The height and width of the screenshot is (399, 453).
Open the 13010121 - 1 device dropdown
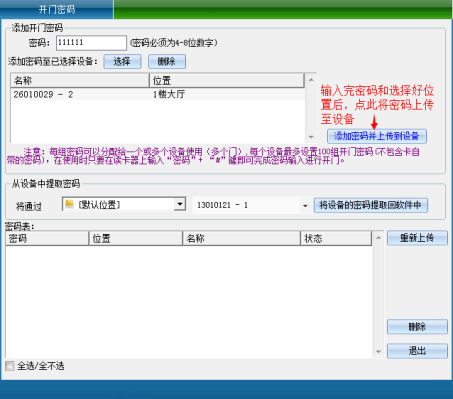point(305,206)
